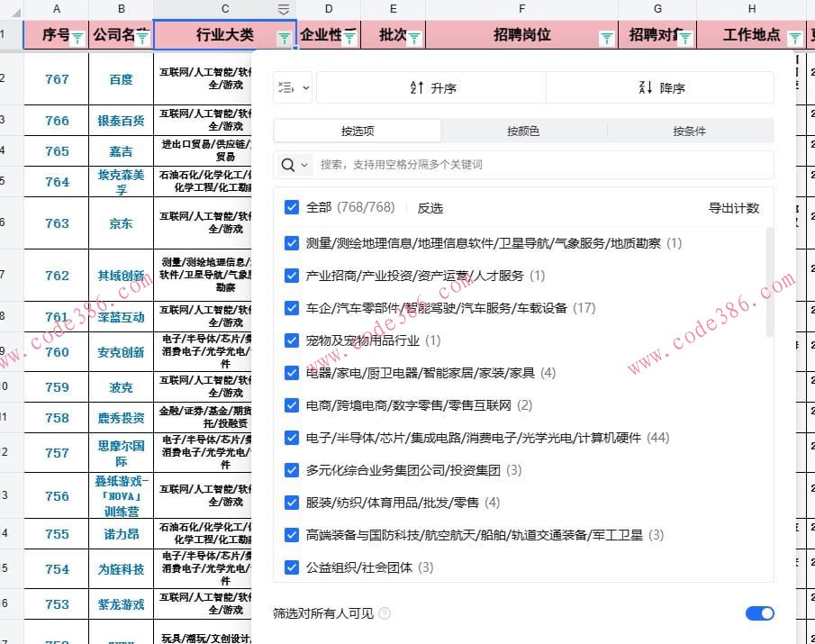The image size is (815, 644).
Task: Click the filter funnel on 工作地点 column
Action: click(793, 38)
